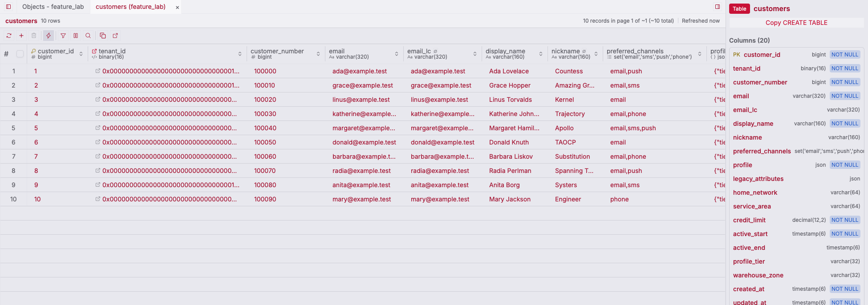Open the search magnifier tool
This screenshot has width=868, height=305.
(x=88, y=36)
